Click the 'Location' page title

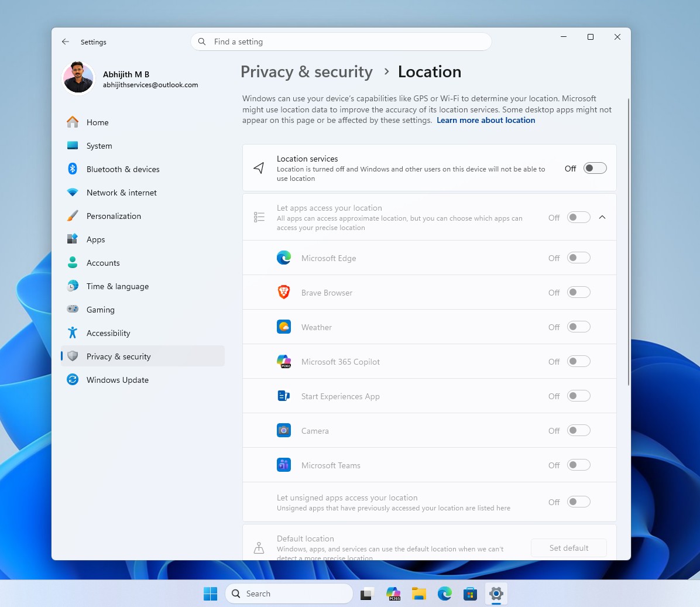point(430,71)
